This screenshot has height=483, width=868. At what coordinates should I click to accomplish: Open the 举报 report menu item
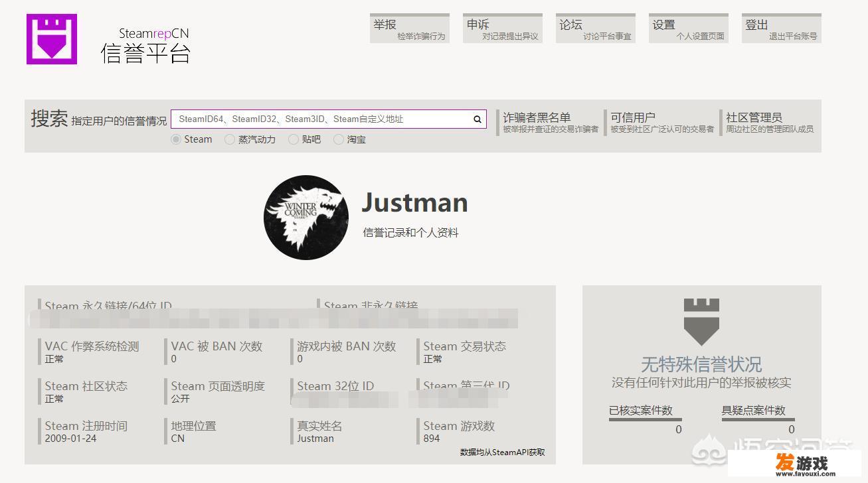point(410,29)
